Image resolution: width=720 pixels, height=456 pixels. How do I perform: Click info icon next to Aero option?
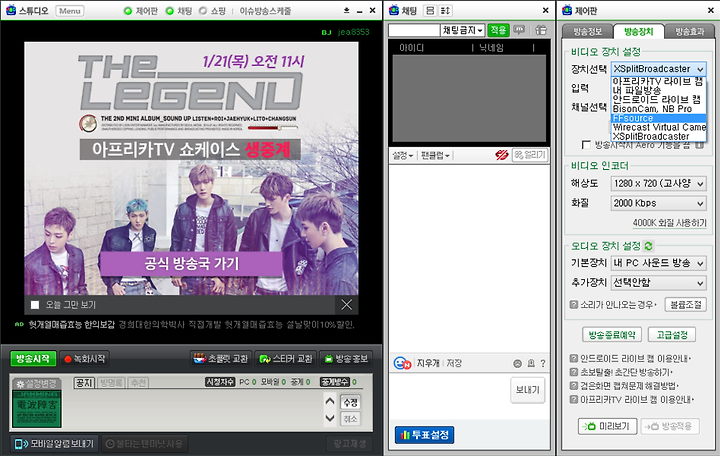click(x=699, y=145)
